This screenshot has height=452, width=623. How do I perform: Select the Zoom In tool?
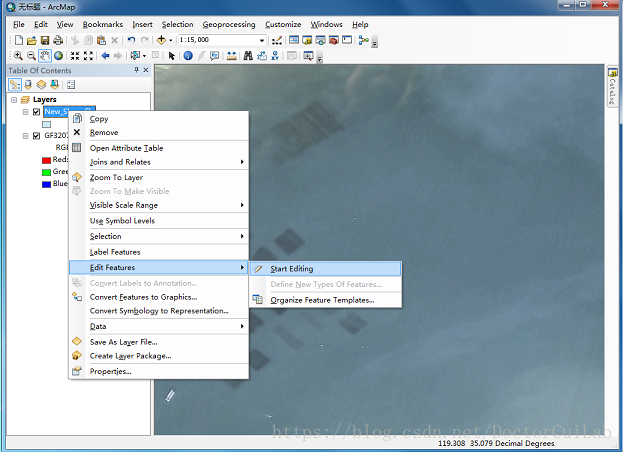point(18,56)
